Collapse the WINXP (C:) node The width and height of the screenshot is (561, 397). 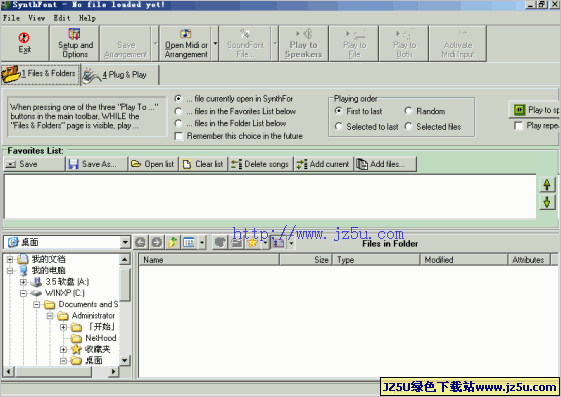coord(23,293)
